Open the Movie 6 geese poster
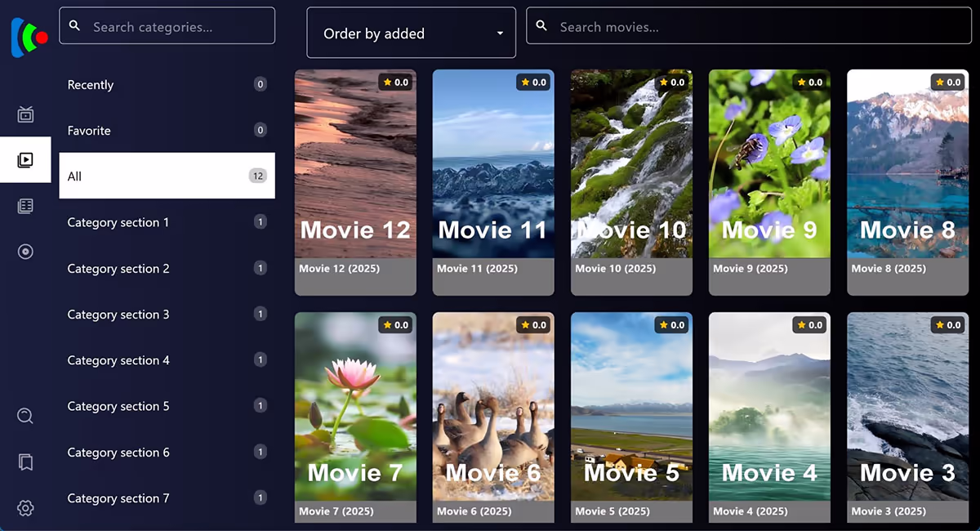 point(493,407)
